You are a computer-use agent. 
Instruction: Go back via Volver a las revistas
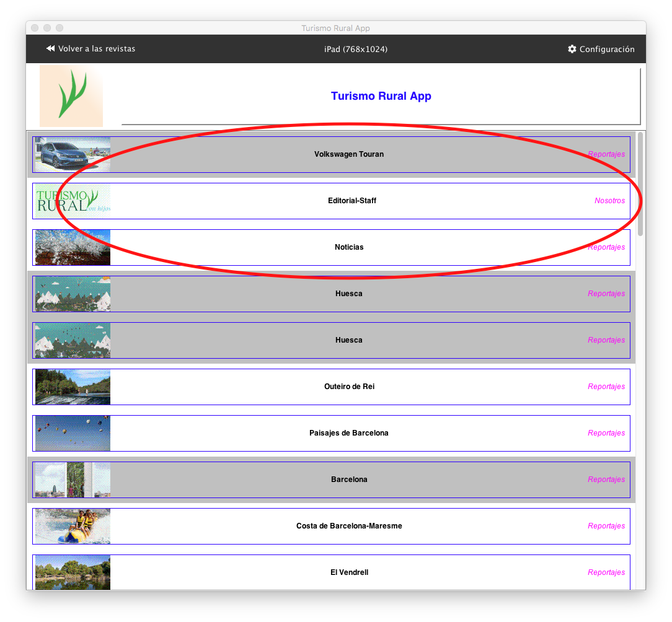pos(96,49)
